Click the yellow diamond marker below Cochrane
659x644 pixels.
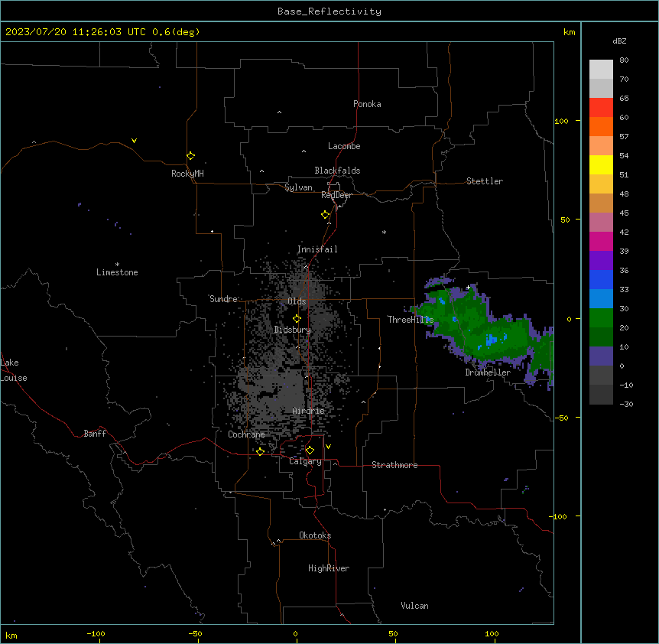coord(260,452)
